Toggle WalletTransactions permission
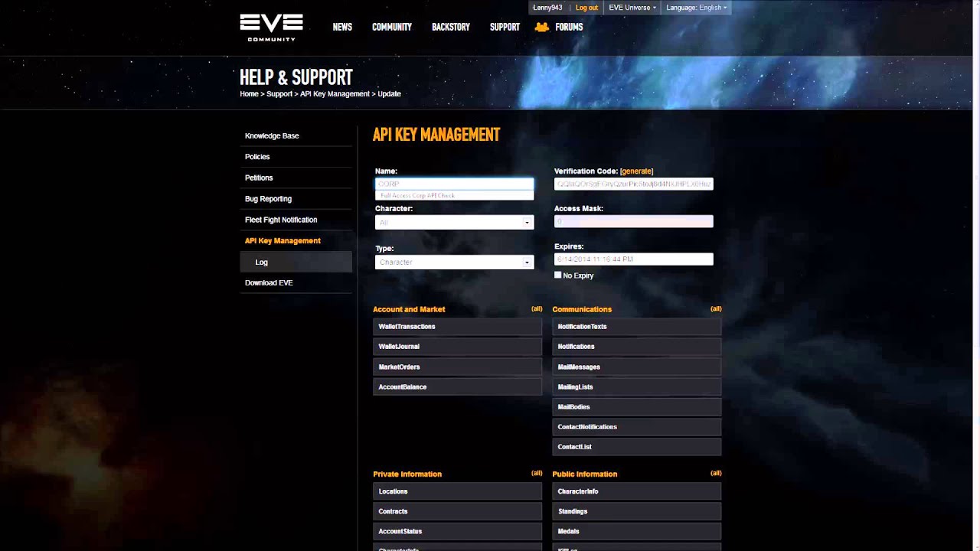 (x=457, y=327)
